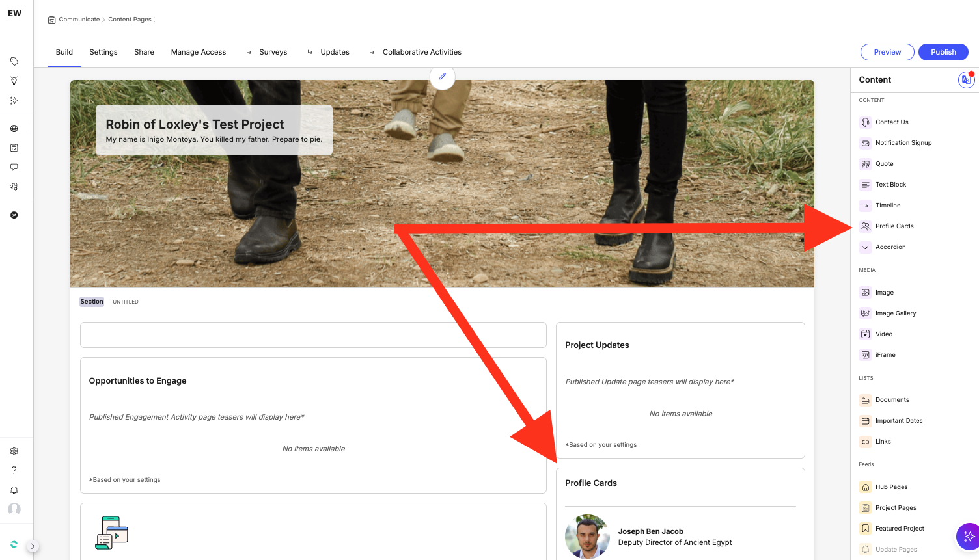Open the help question mark icon
The width and height of the screenshot is (979, 560).
[14, 470]
